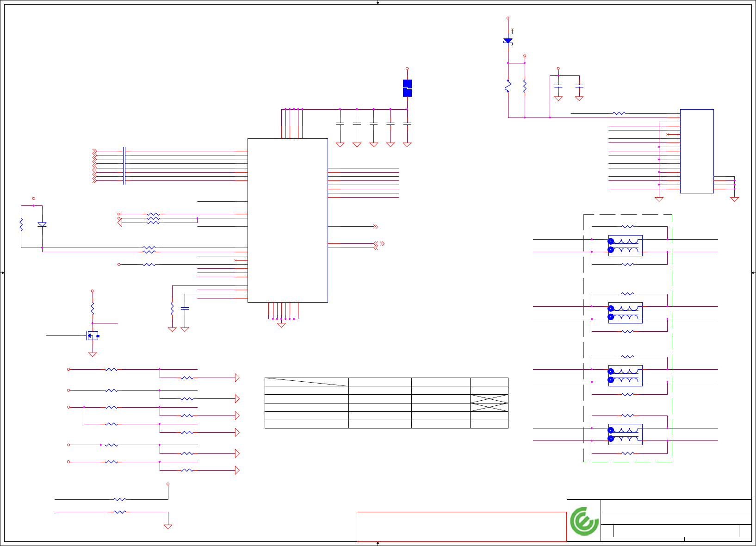Click the ground symbol under the two bottom resistors
The height and width of the screenshot is (546, 756).
168,527
